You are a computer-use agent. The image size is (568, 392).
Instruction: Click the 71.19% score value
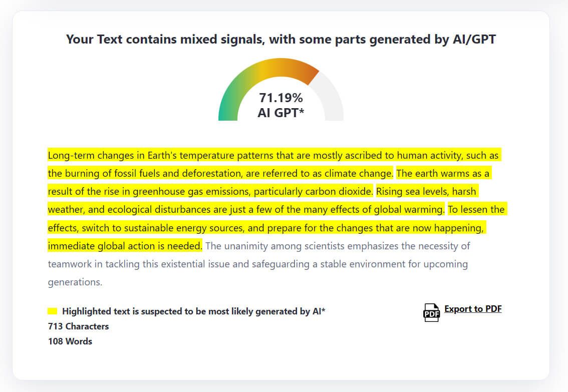pos(280,98)
